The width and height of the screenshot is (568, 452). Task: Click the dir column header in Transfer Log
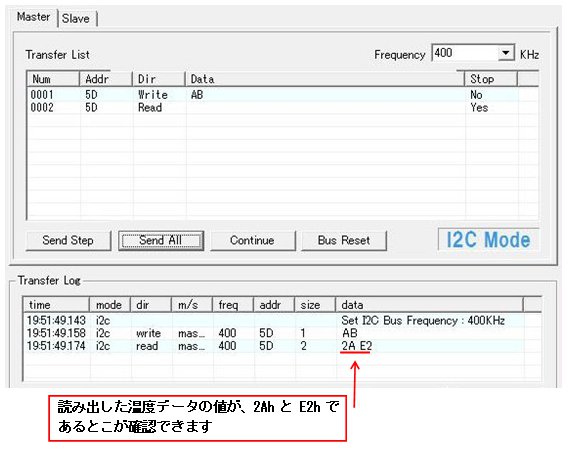[151, 305]
